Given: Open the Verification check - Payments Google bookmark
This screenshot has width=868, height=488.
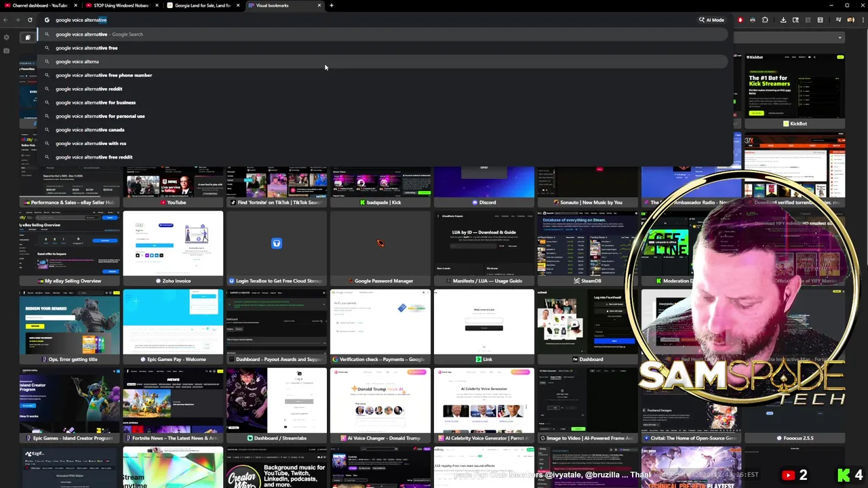Looking at the screenshot, I should pyautogui.click(x=380, y=327).
